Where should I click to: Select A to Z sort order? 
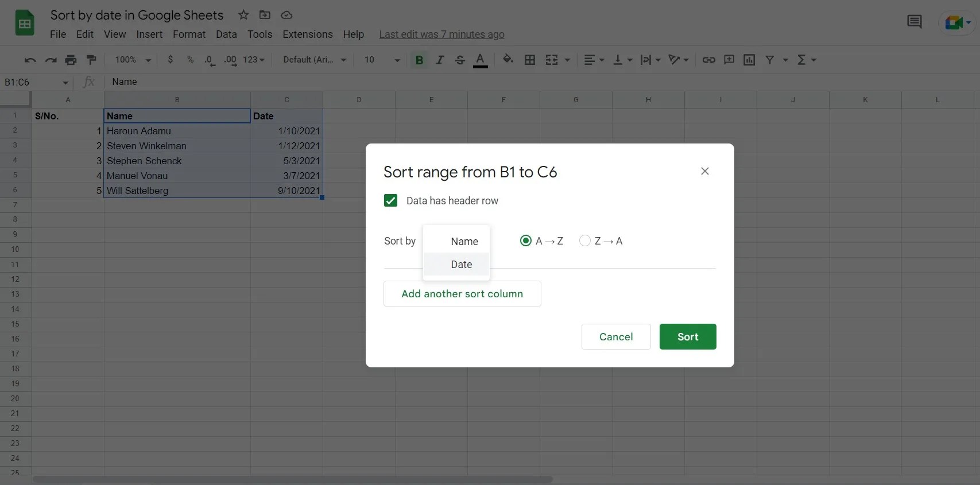pyautogui.click(x=525, y=240)
